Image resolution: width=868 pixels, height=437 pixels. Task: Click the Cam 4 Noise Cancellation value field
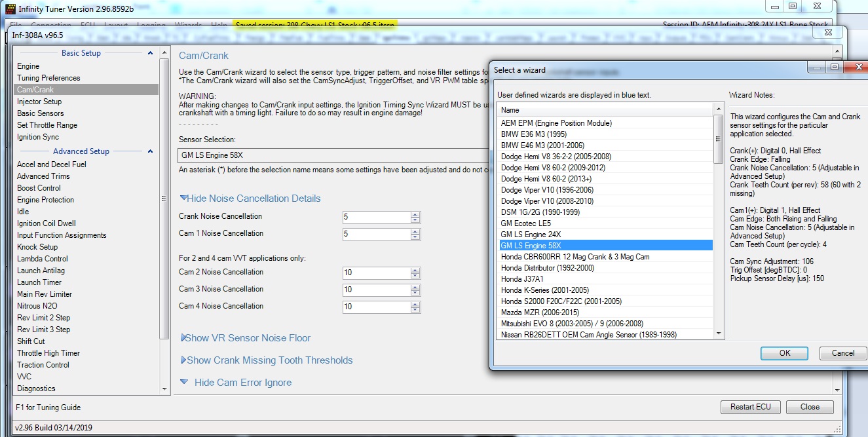point(377,307)
